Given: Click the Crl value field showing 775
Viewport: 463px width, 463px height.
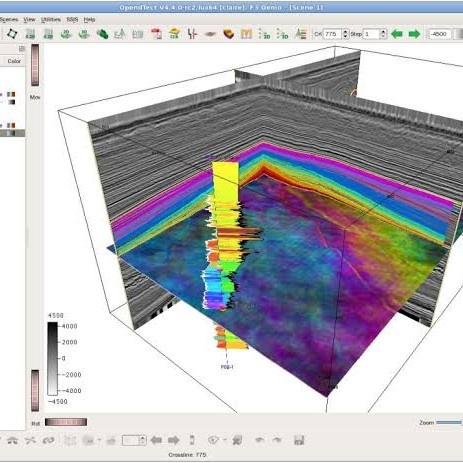Looking at the screenshot, I should point(332,34).
